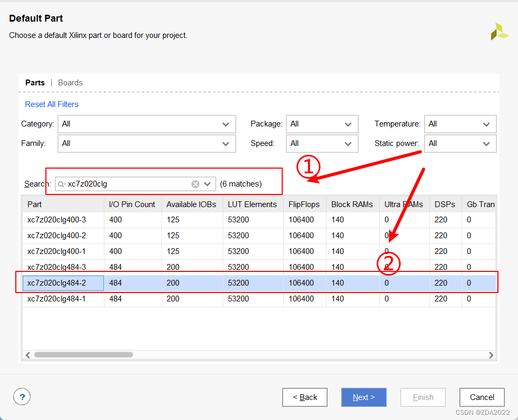This screenshot has width=518, height=420.
Task: Click the right arrow of horizontal scrollbar
Action: click(x=491, y=355)
